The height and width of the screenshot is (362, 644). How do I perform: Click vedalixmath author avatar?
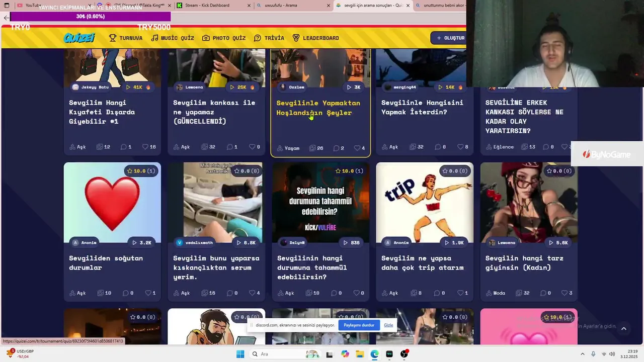click(x=180, y=242)
